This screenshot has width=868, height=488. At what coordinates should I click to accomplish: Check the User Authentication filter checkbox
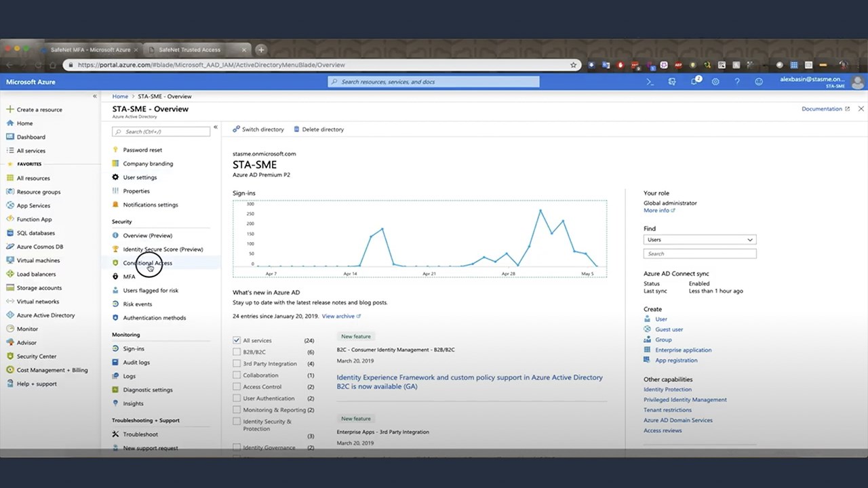(237, 398)
